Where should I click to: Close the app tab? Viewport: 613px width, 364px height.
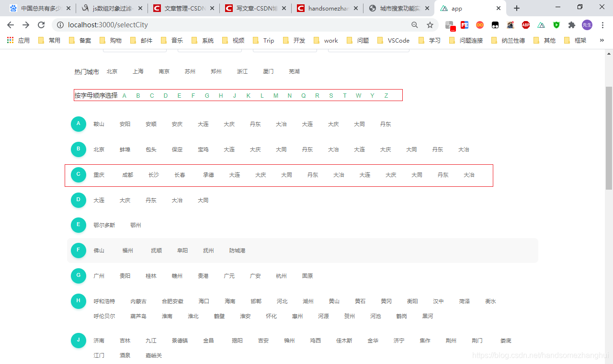[x=499, y=8]
